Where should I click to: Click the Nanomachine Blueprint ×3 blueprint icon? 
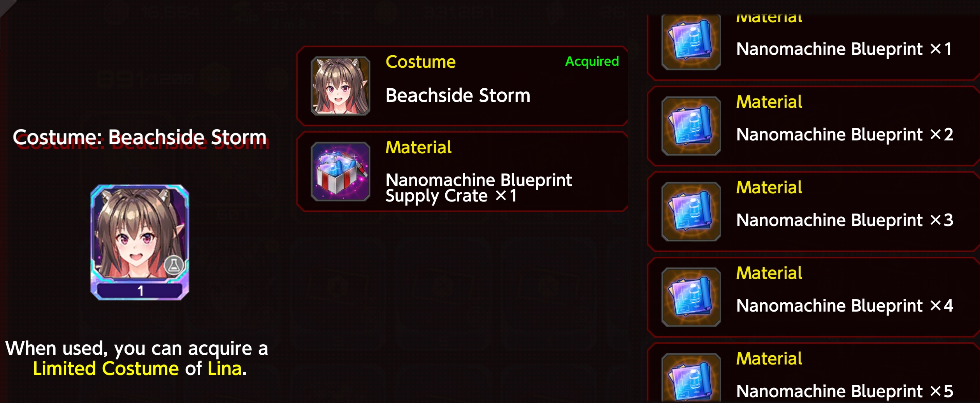pyautogui.click(x=691, y=212)
